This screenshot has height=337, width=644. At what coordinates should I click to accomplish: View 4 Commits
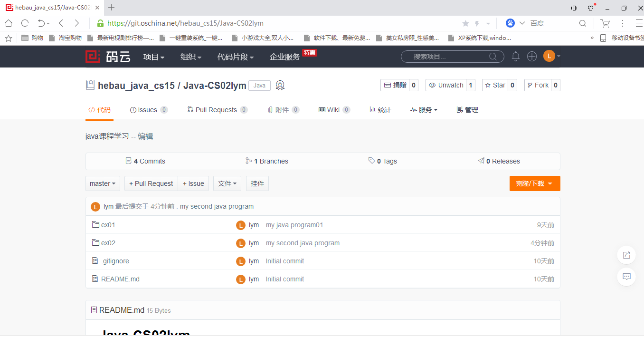[145, 161]
